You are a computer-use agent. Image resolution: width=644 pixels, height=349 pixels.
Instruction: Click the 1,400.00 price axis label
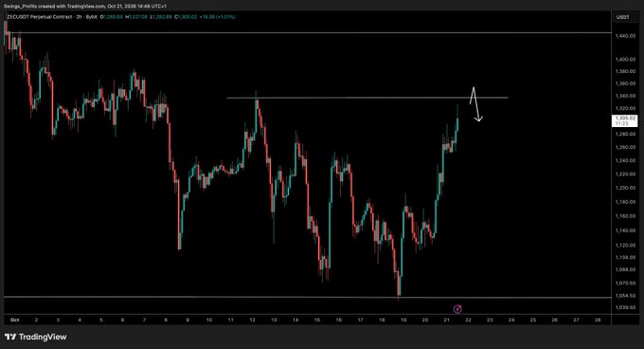coord(625,59)
